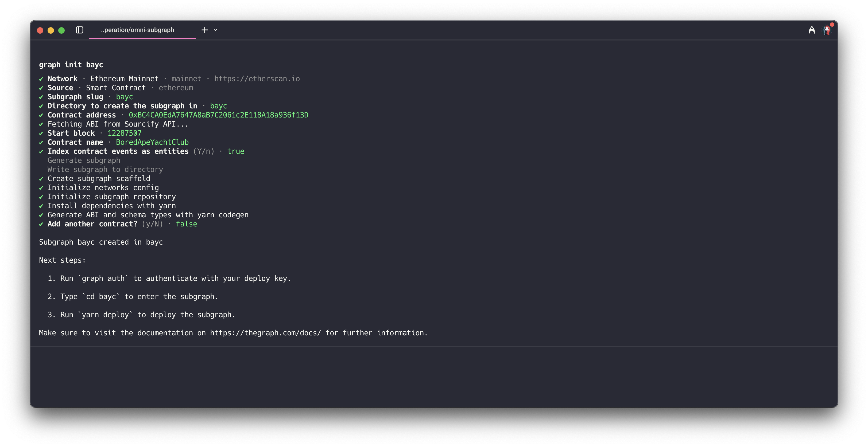Open the Warp AI icon in the title bar
This screenshot has width=868, height=447.
click(x=812, y=30)
